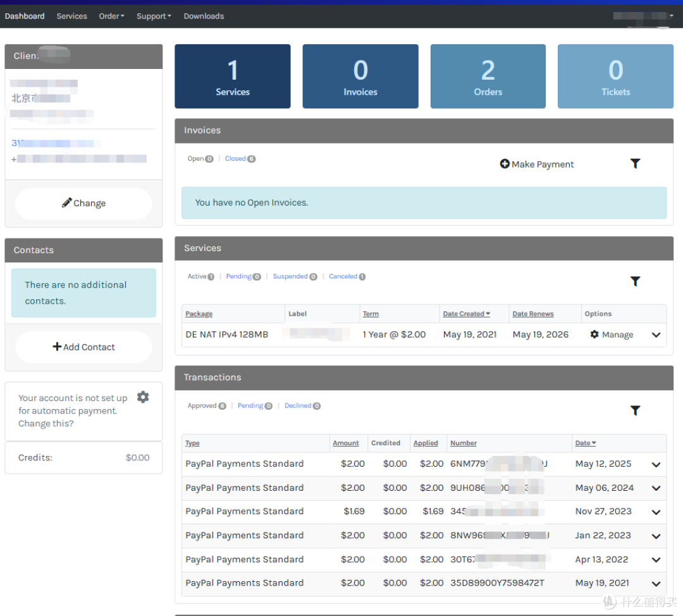Expand the DE NAT IPv4 128MB service row

pos(656,335)
